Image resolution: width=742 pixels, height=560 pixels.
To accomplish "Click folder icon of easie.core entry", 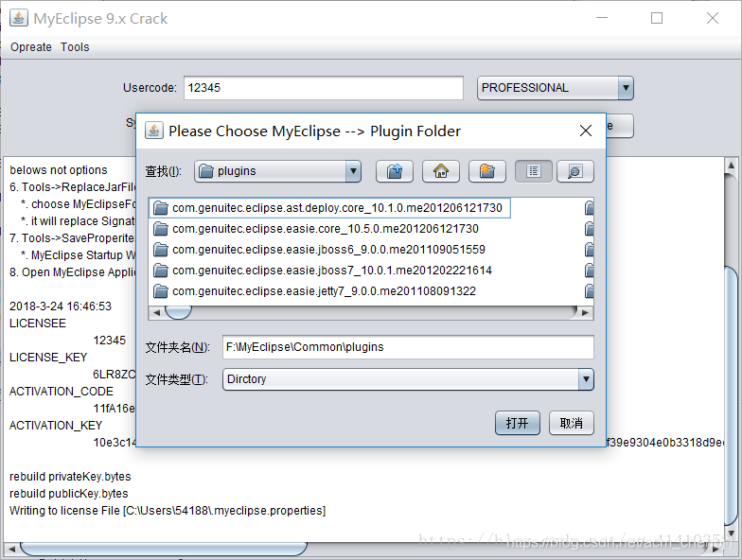I will (x=161, y=229).
